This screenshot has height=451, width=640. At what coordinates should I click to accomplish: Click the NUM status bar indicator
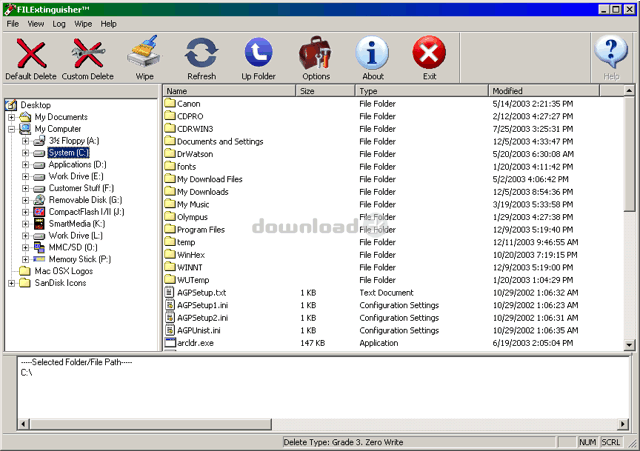point(587,442)
